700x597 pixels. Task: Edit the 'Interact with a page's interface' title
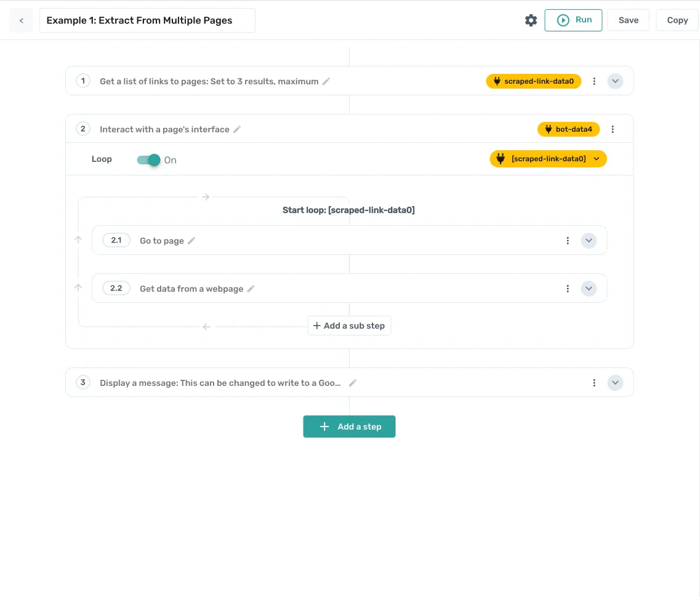pyautogui.click(x=238, y=129)
